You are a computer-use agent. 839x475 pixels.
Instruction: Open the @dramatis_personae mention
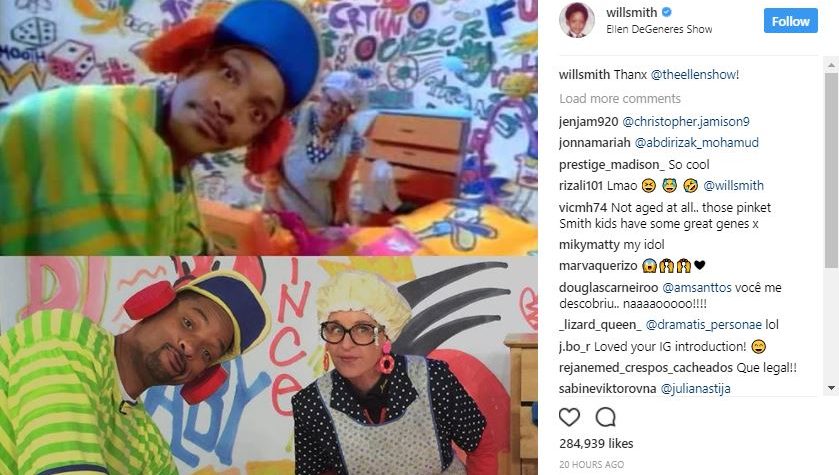coord(703,325)
